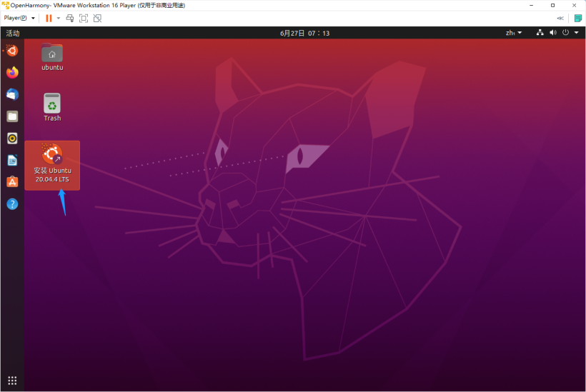Launch Rhythmbox music player
This screenshot has height=392, width=586.
pos(12,139)
